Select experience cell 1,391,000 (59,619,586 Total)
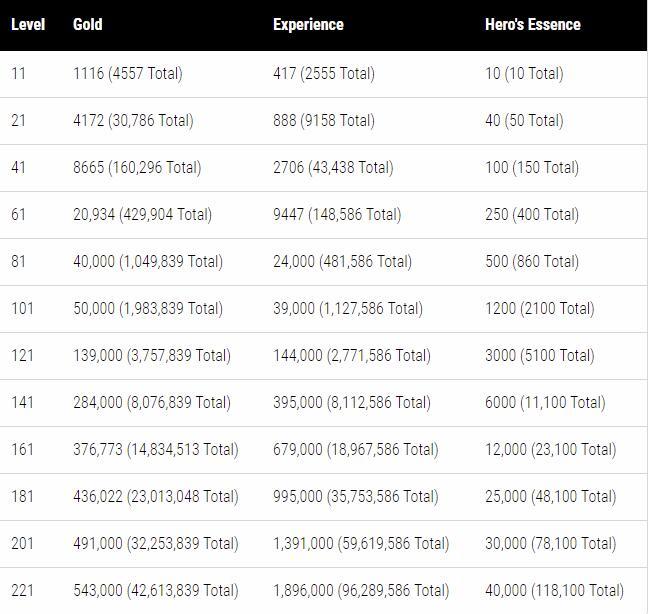This screenshot has width=648, height=614. pyautogui.click(x=361, y=543)
